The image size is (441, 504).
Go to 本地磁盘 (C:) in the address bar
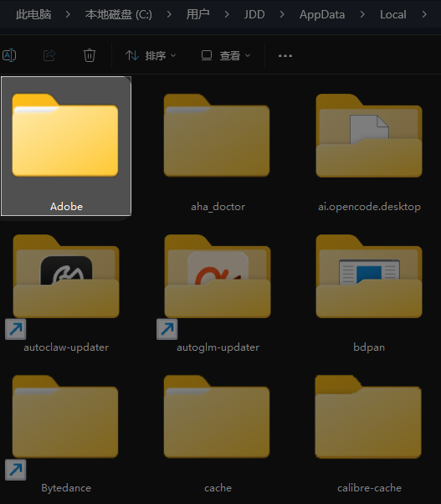[119, 14]
